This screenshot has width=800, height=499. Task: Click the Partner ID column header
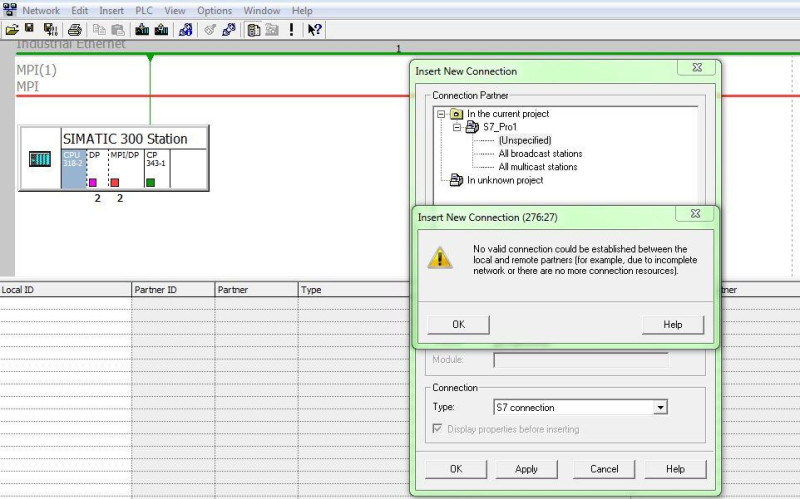click(173, 290)
